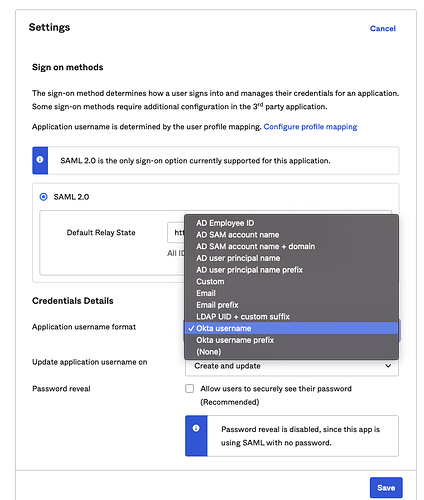
Task: Pick Okta username prefix option
Action: coord(291,340)
